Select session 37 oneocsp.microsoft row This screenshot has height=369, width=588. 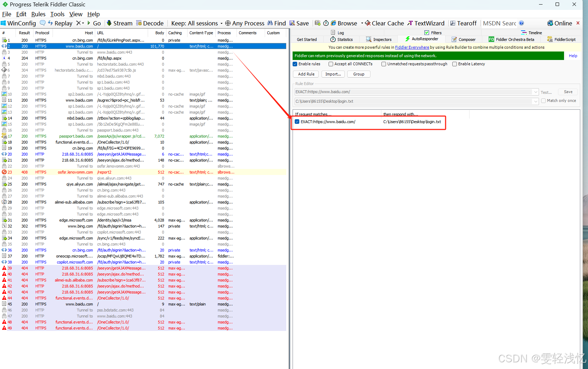(x=143, y=256)
